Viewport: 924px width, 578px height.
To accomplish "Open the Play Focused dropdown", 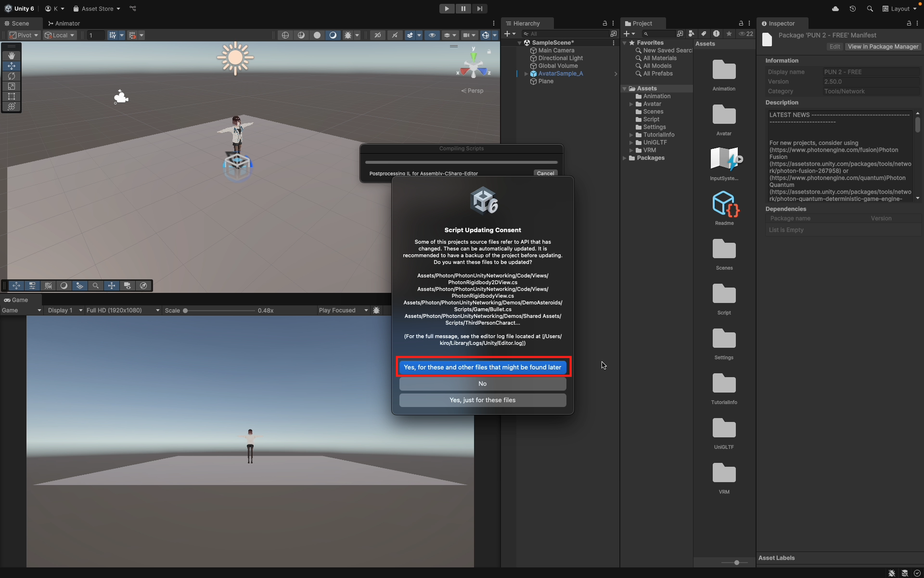I will [x=343, y=310].
